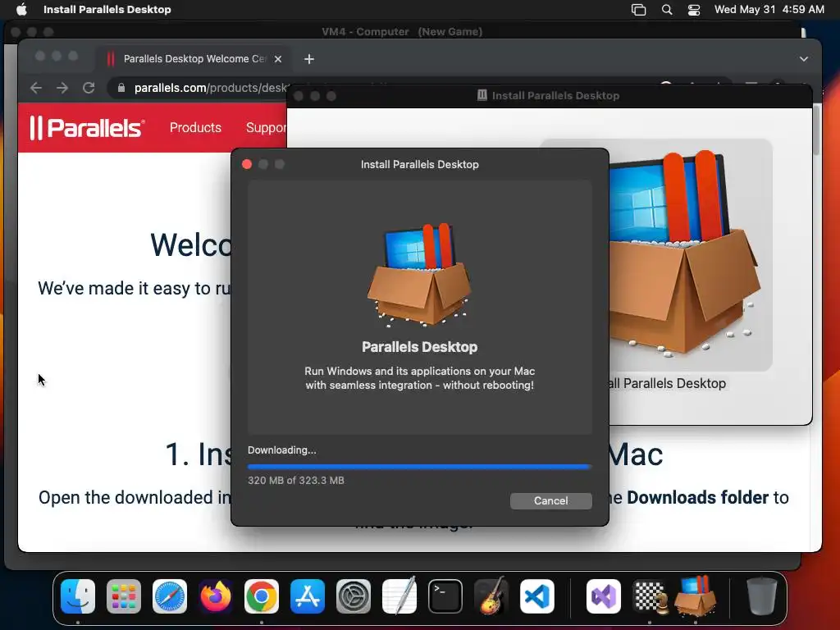Screen dimensions: 840x630
Task: Click the parallels.com URL field
Action: [211, 88]
